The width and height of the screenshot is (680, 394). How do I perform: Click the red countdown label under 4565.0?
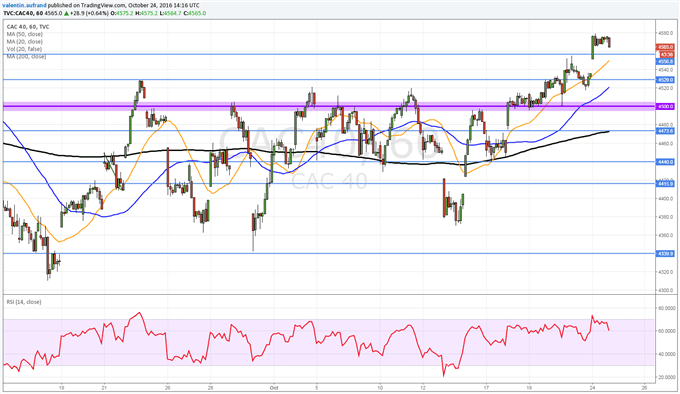click(x=666, y=54)
